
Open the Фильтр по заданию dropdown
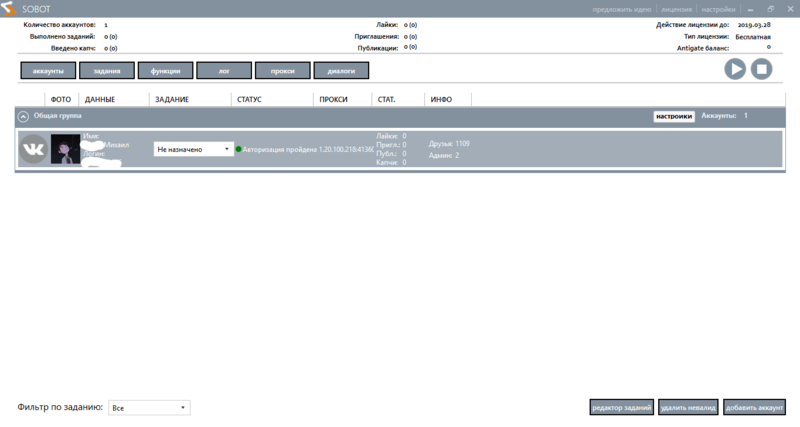[149, 408]
